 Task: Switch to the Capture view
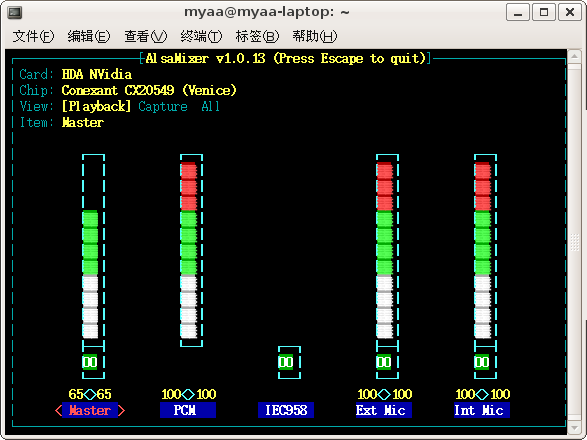pyautogui.click(x=163, y=106)
